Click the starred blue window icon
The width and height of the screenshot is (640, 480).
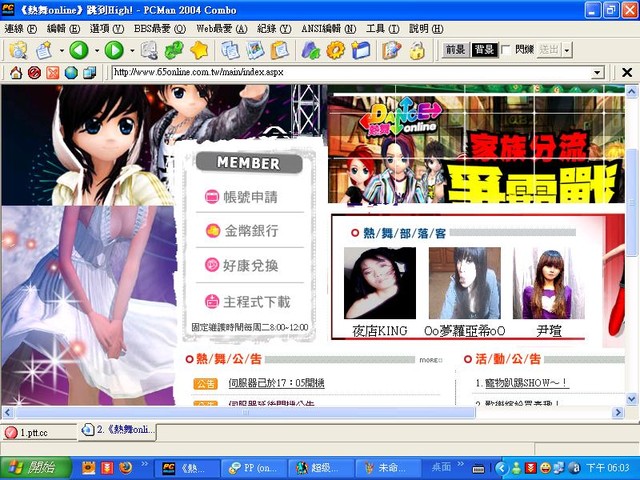[x=360, y=51]
